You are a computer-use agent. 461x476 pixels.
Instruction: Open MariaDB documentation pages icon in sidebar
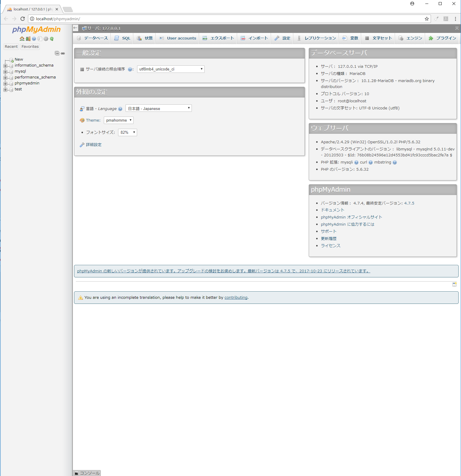tap(40, 39)
